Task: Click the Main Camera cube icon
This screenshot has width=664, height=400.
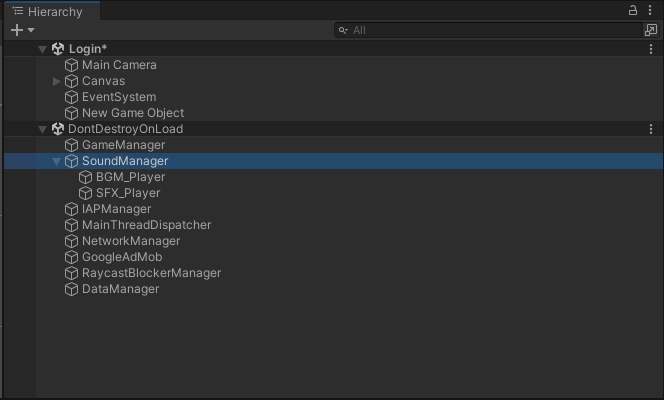Action: 72,65
